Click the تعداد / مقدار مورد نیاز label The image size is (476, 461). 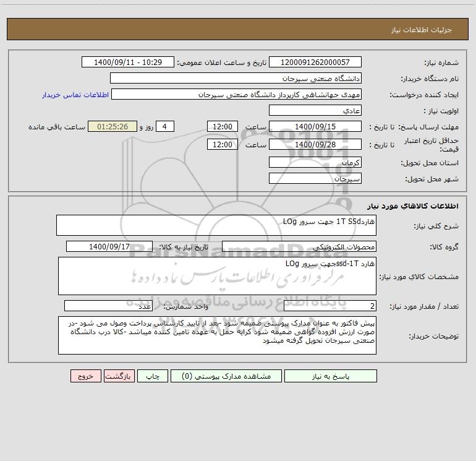click(x=424, y=307)
